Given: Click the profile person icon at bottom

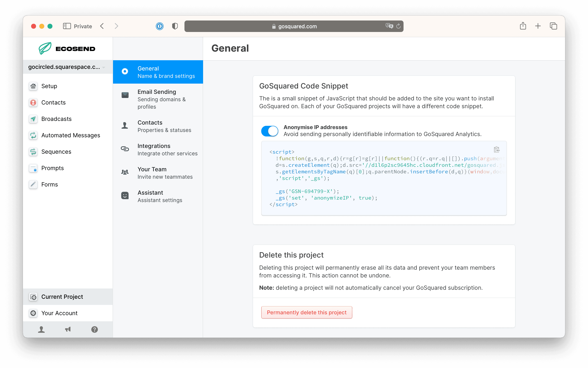Looking at the screenshot, I should click(41, 329).
